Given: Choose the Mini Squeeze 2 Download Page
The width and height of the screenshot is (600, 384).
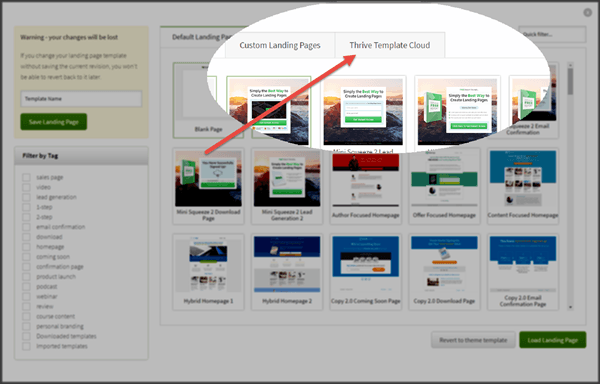Looking at the screenshot, I should (208, 186).
